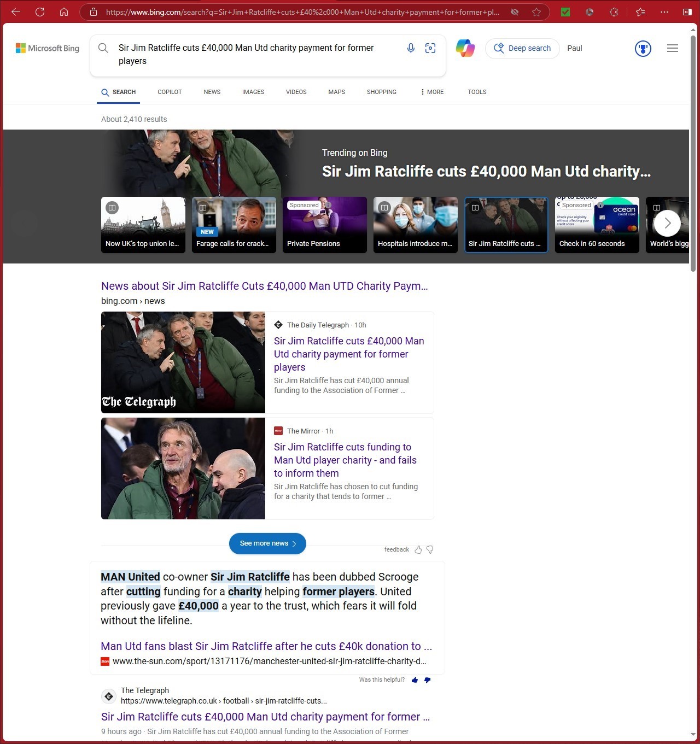Click the vertical page scrollbar thumb

[x=693, y=153]
